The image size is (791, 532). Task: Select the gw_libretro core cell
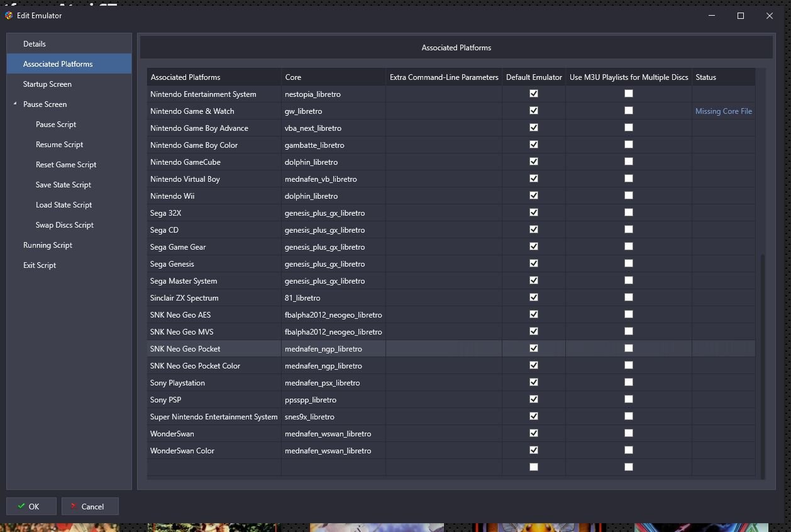pyautogui.click(x=333, y=111)
